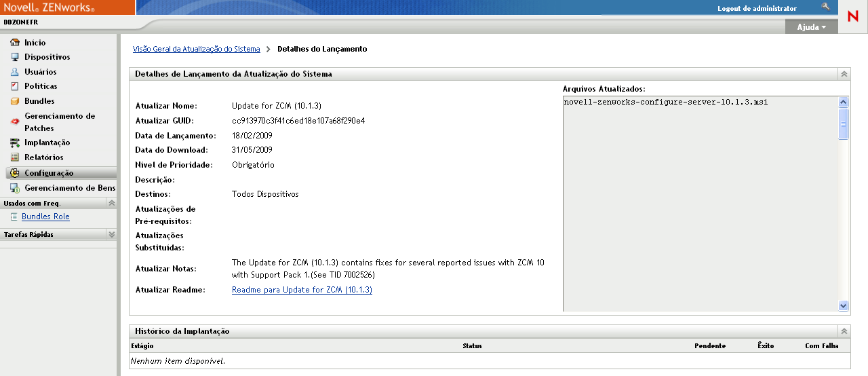
Task: Click Nenhum item disponível text
Action: [178, 361]
